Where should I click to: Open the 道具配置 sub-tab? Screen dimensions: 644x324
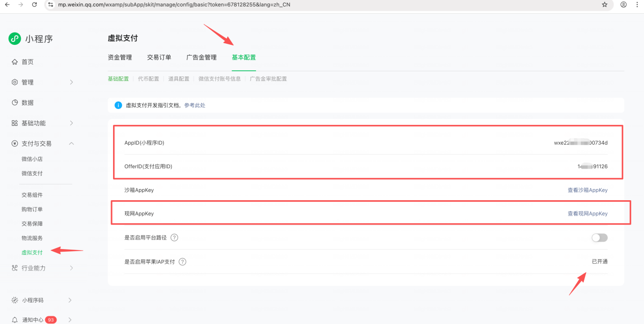(179, 79)
